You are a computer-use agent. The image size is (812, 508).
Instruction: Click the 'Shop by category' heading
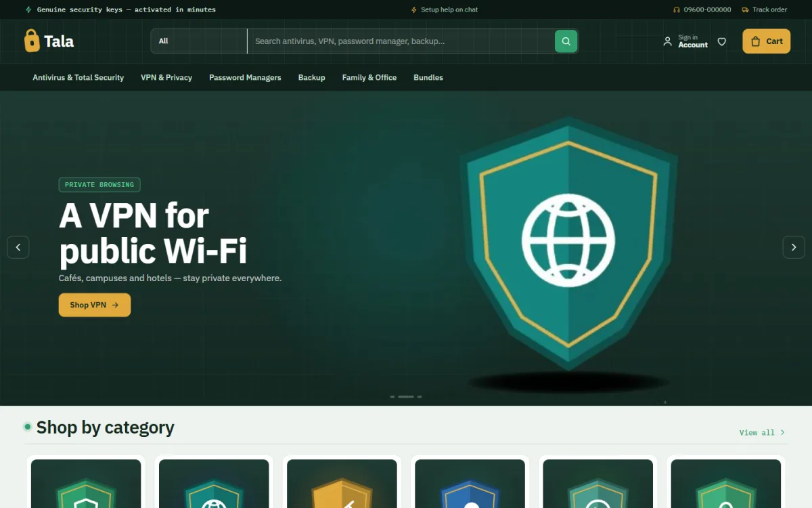click(105, 427)
